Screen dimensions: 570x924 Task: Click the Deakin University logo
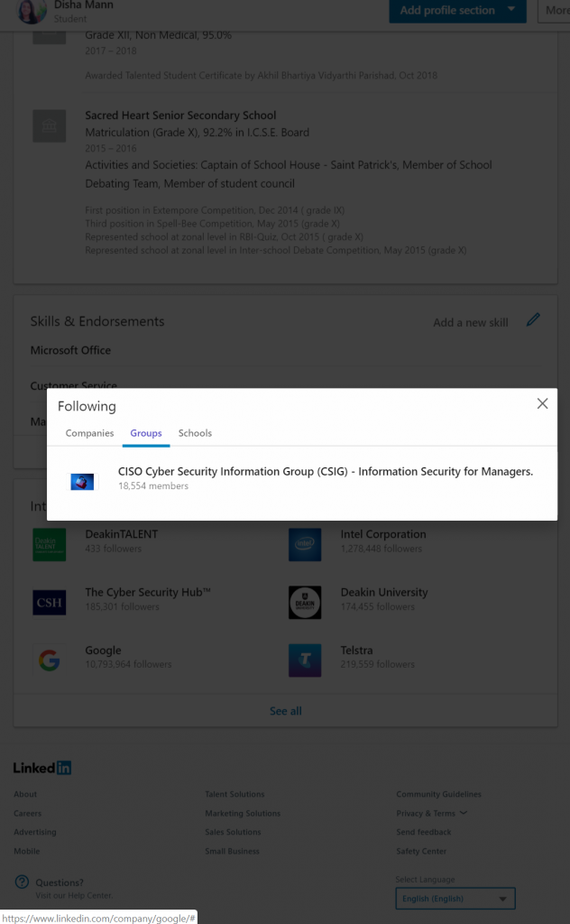pos(305,602)
